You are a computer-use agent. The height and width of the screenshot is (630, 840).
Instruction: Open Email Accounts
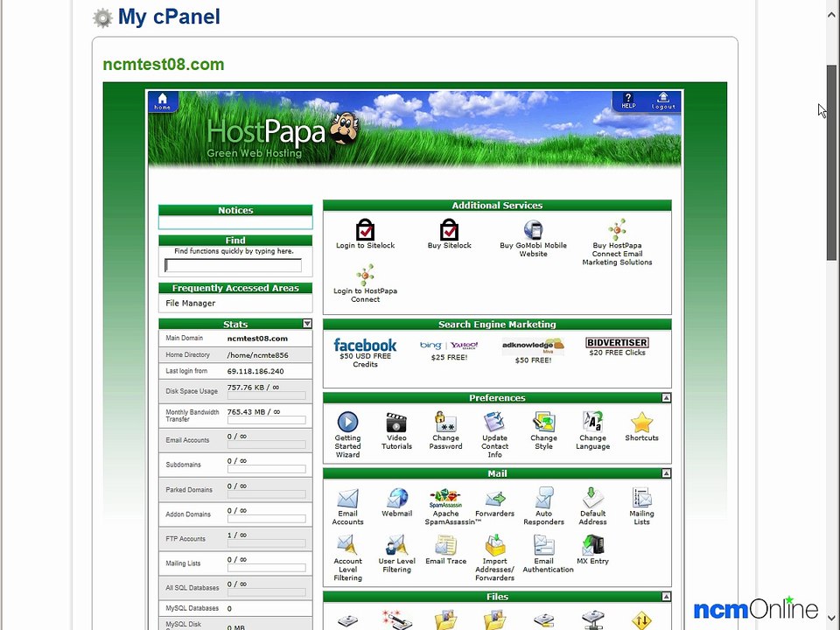[x=347, y=507]
